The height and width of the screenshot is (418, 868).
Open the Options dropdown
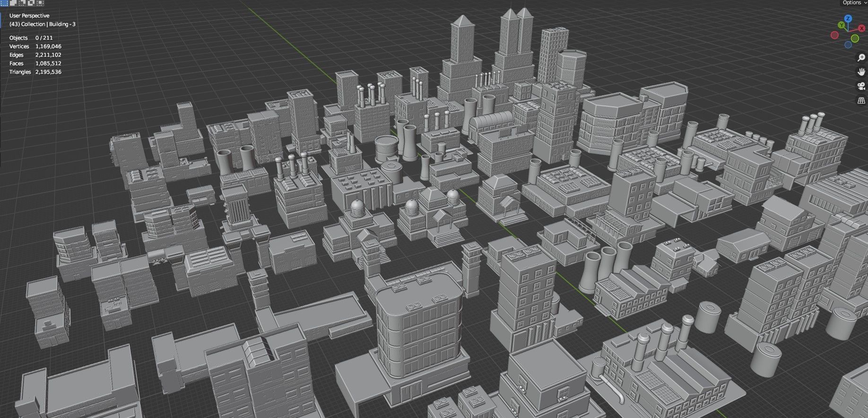(854, 3)
